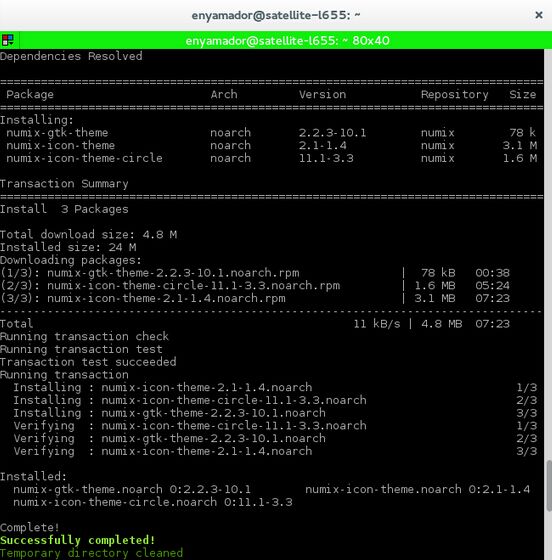
Task: Click version '2.2.3-10.1' in the table
Action: [x=332, y=133]
